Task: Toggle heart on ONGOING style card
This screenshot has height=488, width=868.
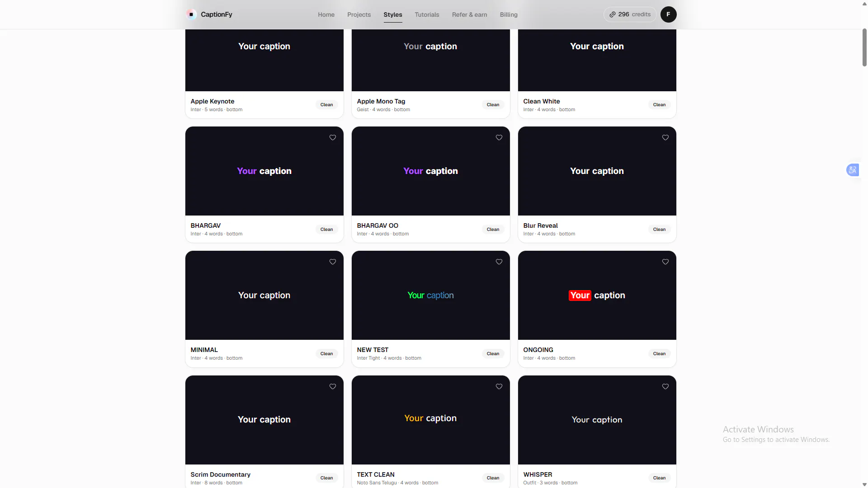Action: coord(665,262)
